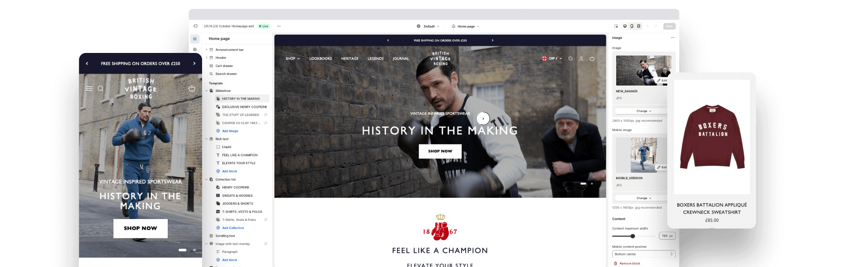This screenshot has height=267, width=868.
Task: Activate the inspector selection tool icon
Action: click(x=616, y=26)
